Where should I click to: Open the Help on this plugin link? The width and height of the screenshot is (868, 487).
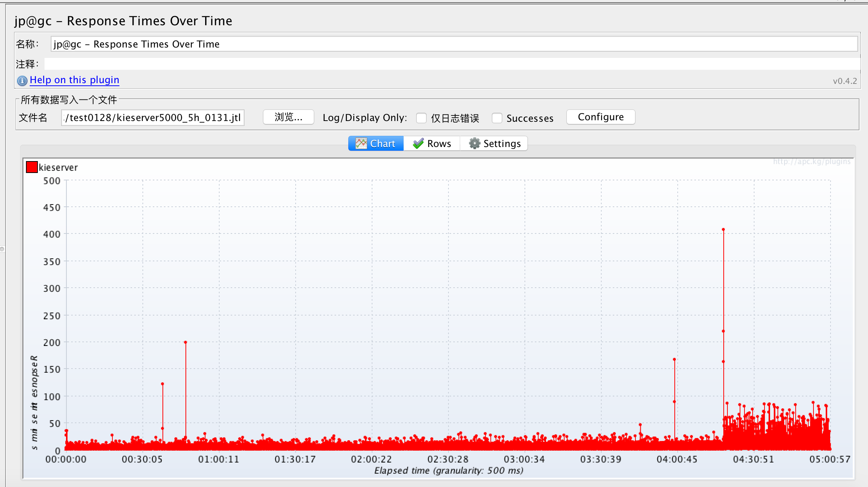point(74,80)
